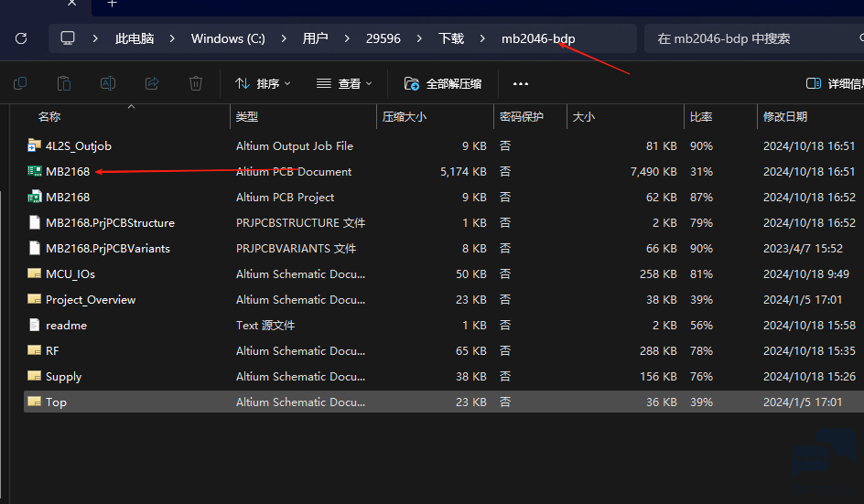The width and height of the screenshot is (864, 504).
Task: Click the size value 7,490 KB
Action: click(653, 172)
